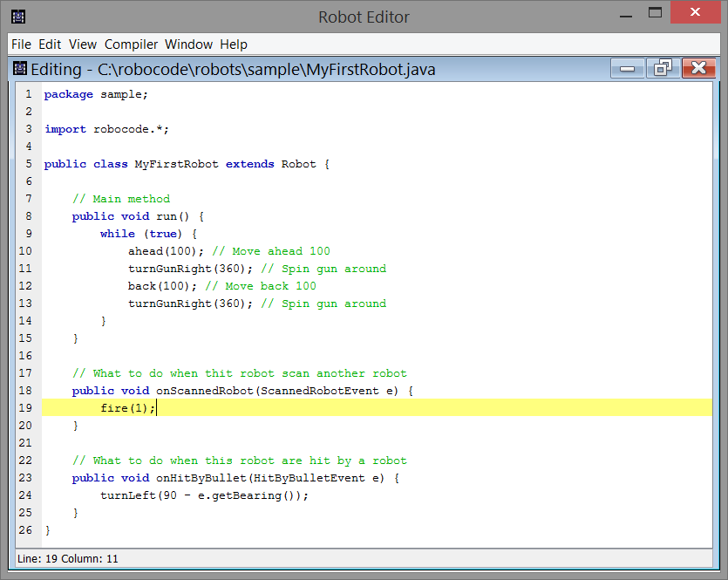Open the Window menu
This screenshot has width=728, height=580.
188,44
